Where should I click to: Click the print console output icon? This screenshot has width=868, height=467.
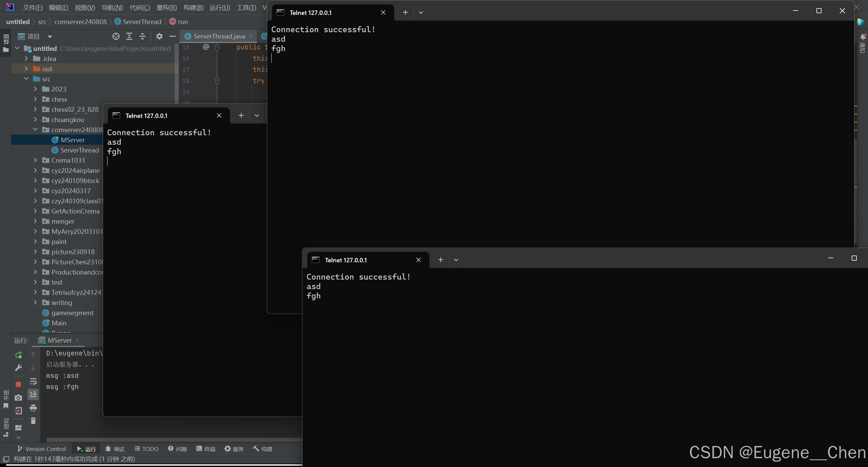33,408
